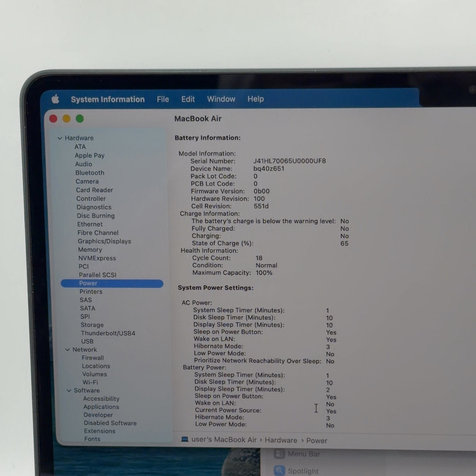Select Parallel SCSI in the sidebar

(x=98, y=274)
